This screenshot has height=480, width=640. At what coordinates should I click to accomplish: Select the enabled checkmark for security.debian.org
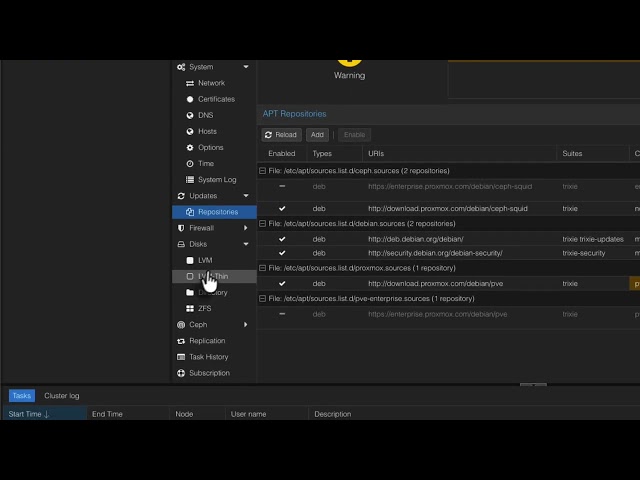pos(282,253)
